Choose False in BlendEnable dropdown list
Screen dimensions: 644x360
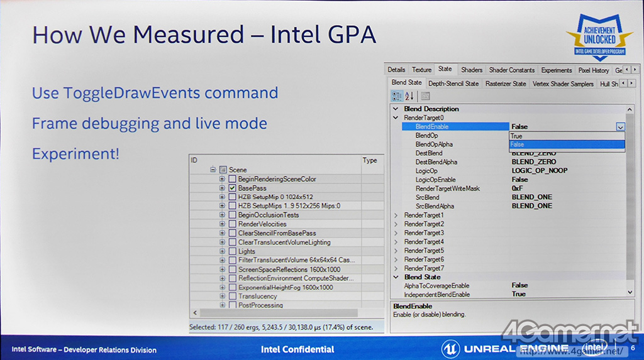tap(567, 145)
